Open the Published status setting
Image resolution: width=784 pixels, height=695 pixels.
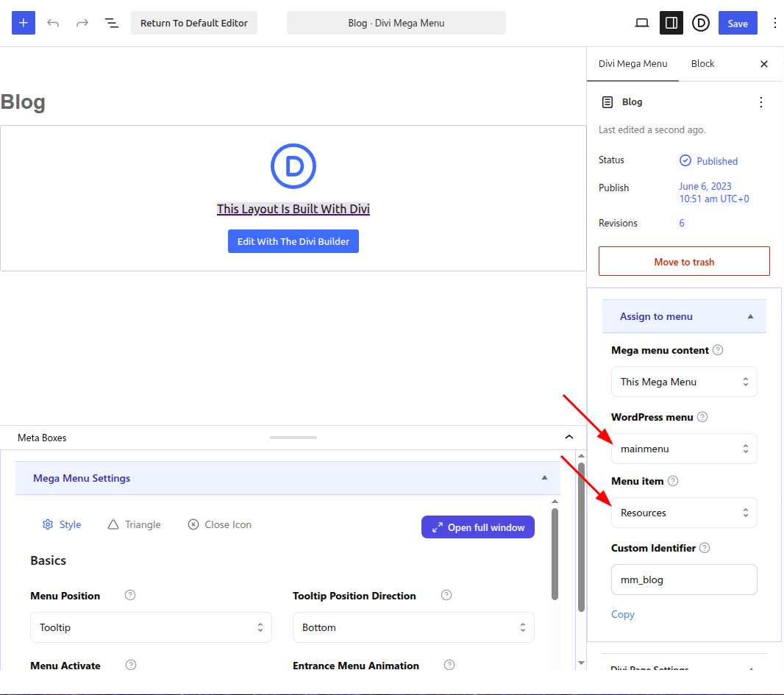click(x=708, y=161)
